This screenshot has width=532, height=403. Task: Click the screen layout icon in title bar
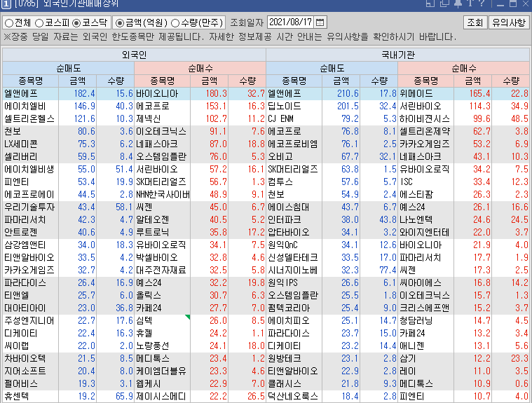point(430,3)
